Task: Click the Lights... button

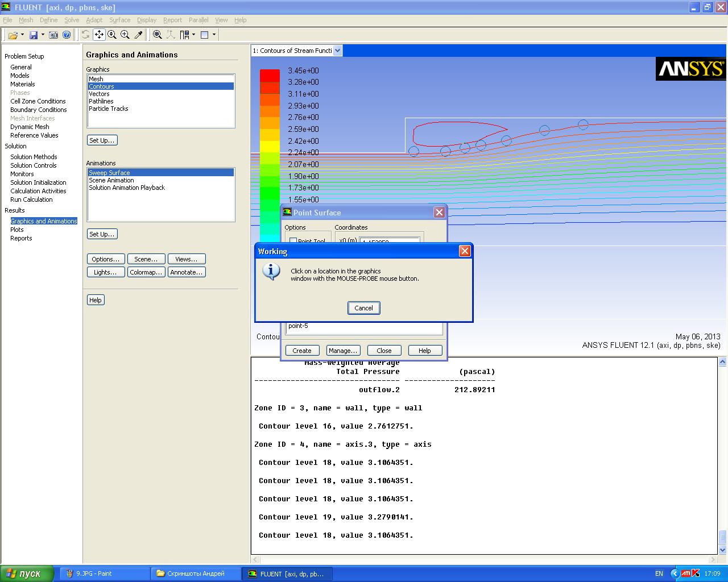Action: tap(106, 272)
